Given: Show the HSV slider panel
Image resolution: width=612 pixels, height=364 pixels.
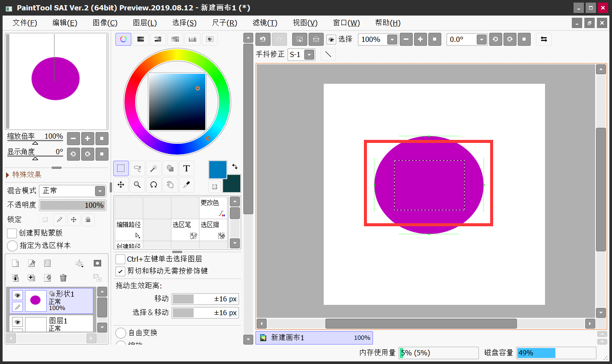Looking at the screenshot, I should pyautogui.click(x=158, y=39).
